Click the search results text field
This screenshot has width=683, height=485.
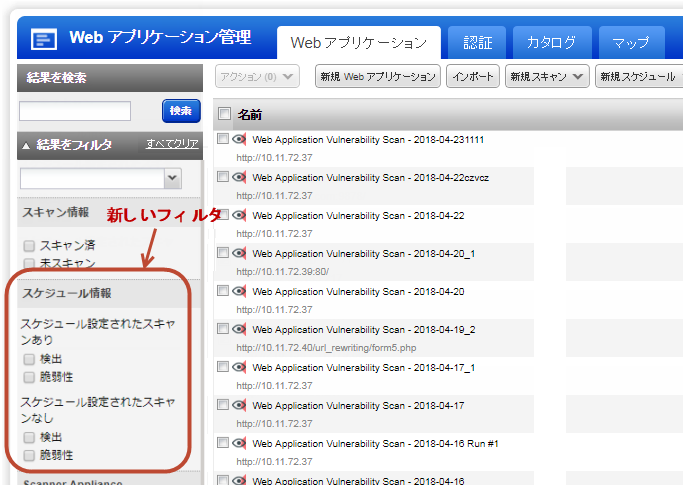[75, 111]
